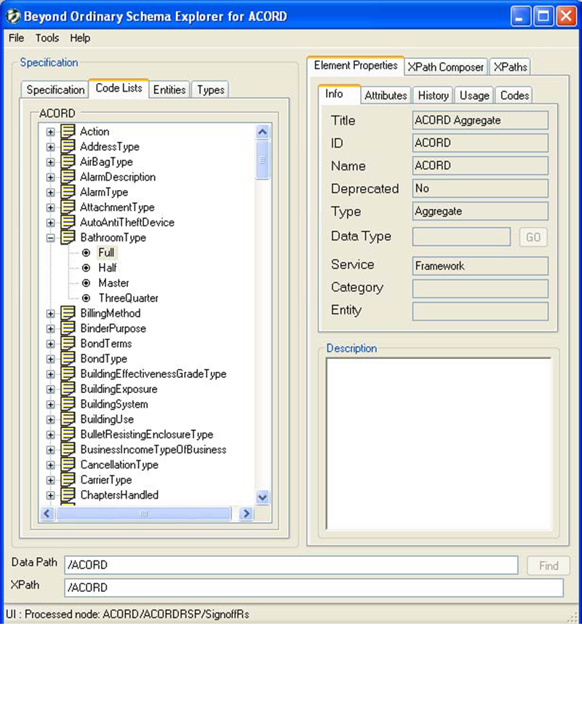
Task: Open the Help menu
Action: (x=80, y=38)
